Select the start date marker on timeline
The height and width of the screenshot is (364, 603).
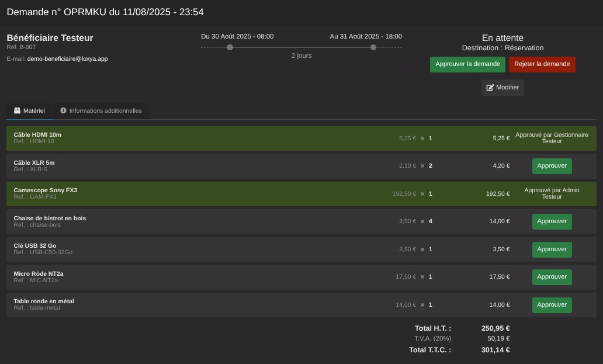pyautogui.click(x=230, y=47)
